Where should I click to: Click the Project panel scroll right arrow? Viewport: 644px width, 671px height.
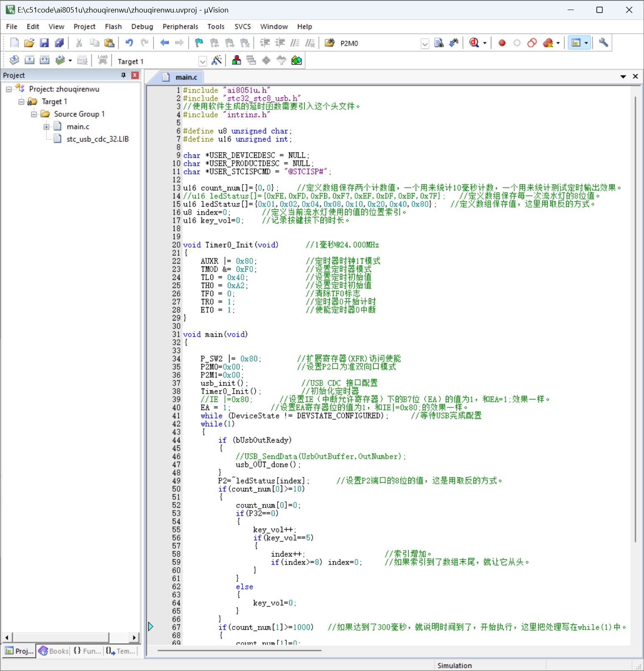click(x=134, y=638)
